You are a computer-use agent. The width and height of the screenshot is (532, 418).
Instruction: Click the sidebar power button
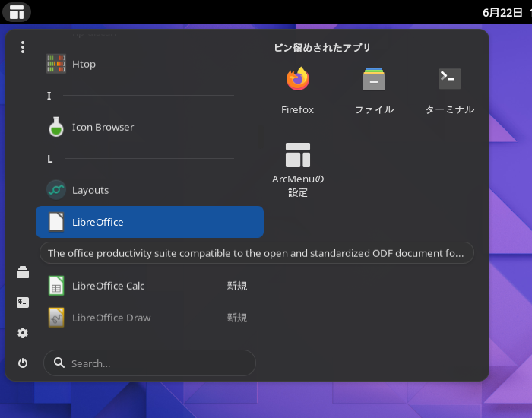coord(23,363)
